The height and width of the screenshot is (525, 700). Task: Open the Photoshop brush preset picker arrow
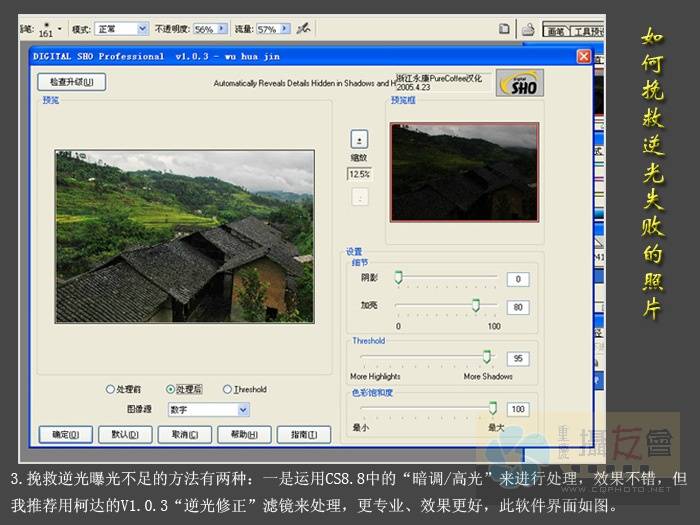pyautogui.click(x=59, y=29)
